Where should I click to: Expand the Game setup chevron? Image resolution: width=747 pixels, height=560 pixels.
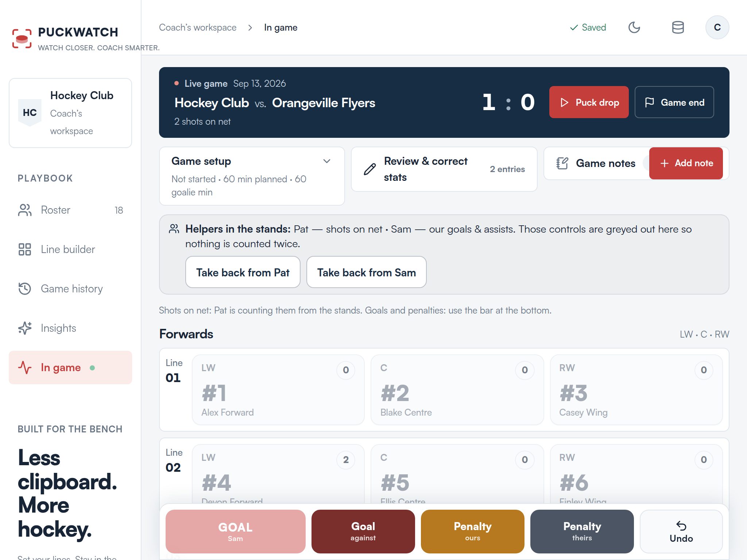pos(327,161)
